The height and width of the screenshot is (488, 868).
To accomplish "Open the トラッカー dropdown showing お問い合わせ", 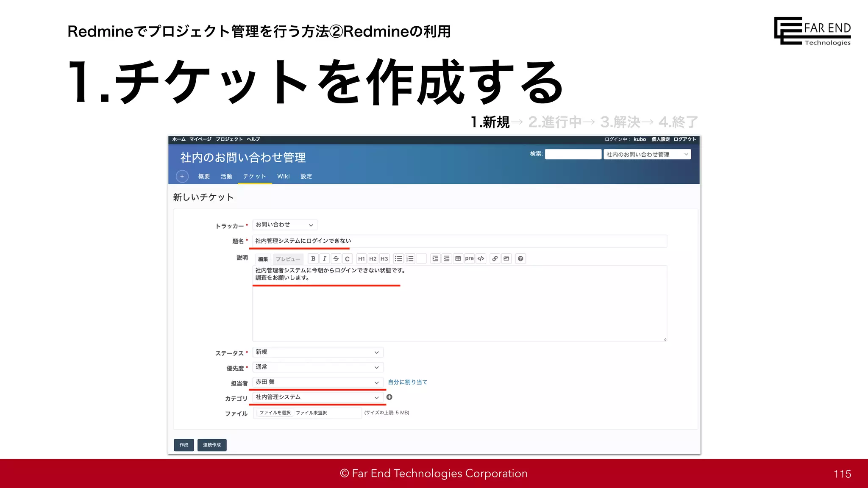I will 285,225.
